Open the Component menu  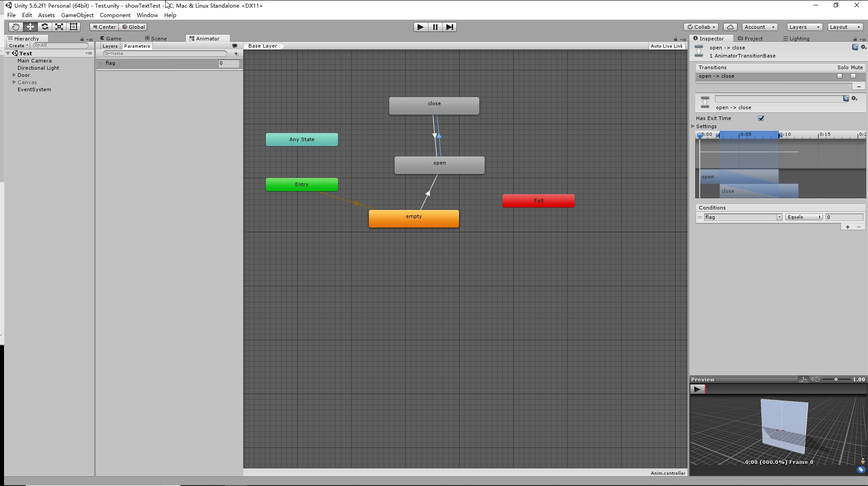coord(115,15)
